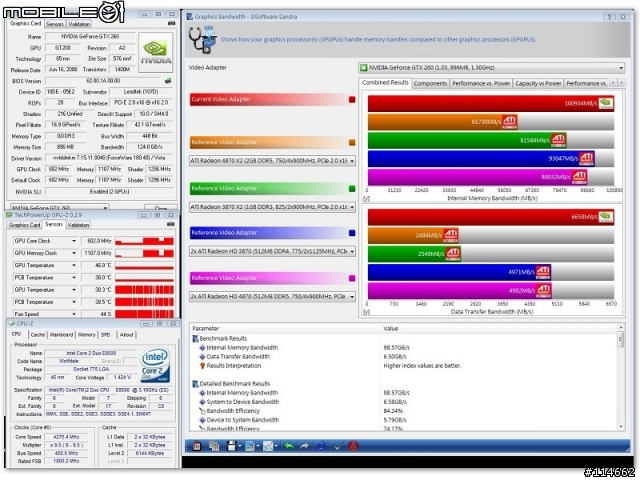Open the Fan Speed sensor dropdown

(74, 314)
